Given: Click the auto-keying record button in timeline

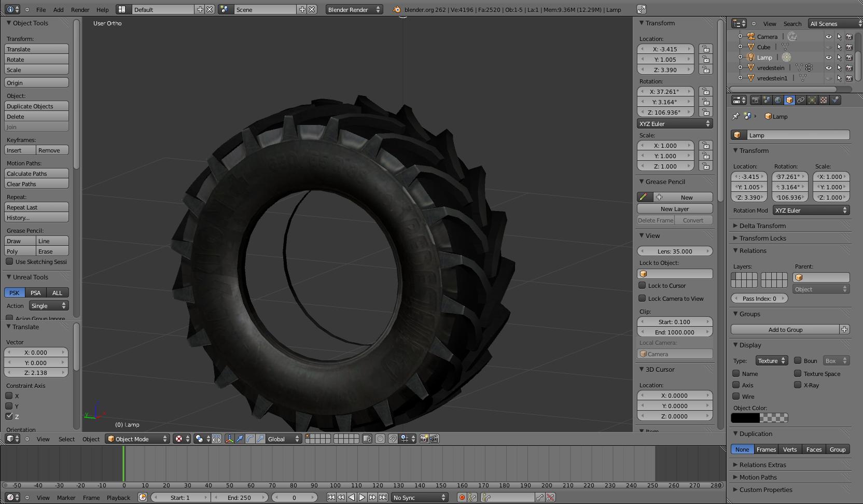Looking at the screenshot, I should pyautogui.click(x=462, y=497).
